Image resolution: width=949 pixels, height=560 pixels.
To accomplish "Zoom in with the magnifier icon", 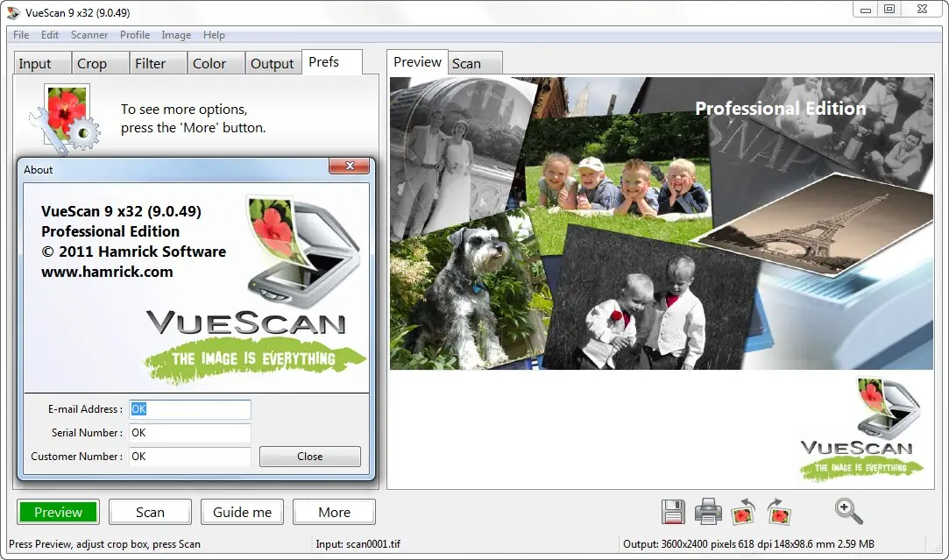I will point(848,511).
